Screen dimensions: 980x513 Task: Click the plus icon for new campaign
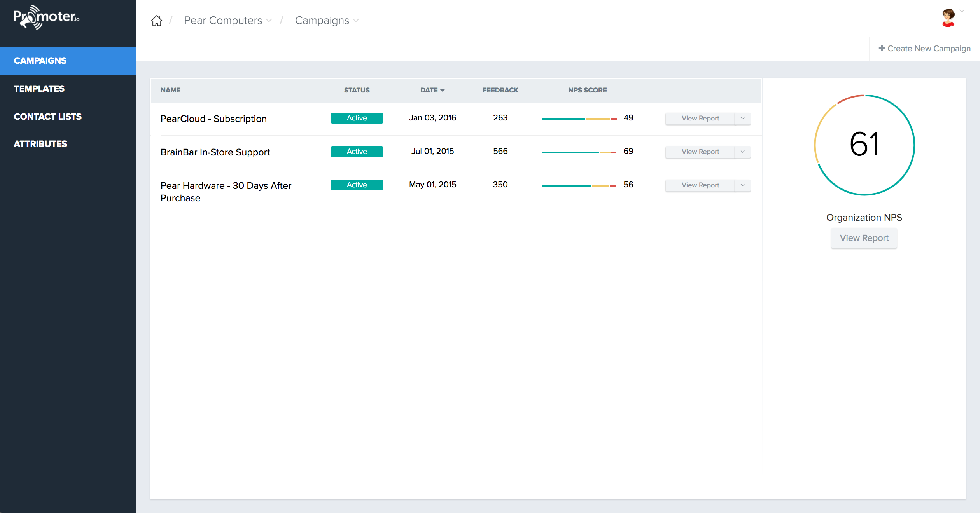[882, 48]
